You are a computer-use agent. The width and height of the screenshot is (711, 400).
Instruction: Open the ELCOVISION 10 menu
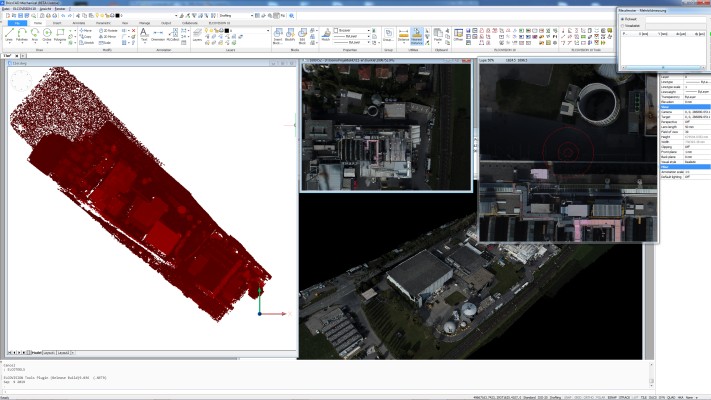click(x=24, y=9)
